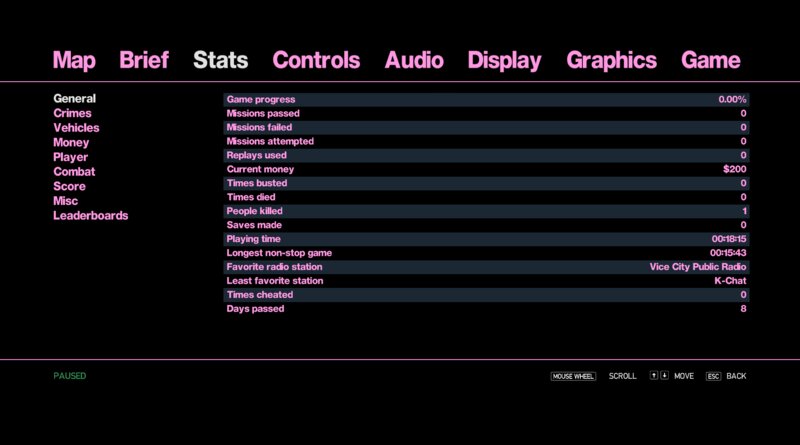This screenshot has width=800, height=445.
Task: Switch to the Brief tab
Action: tap(144, 60)
